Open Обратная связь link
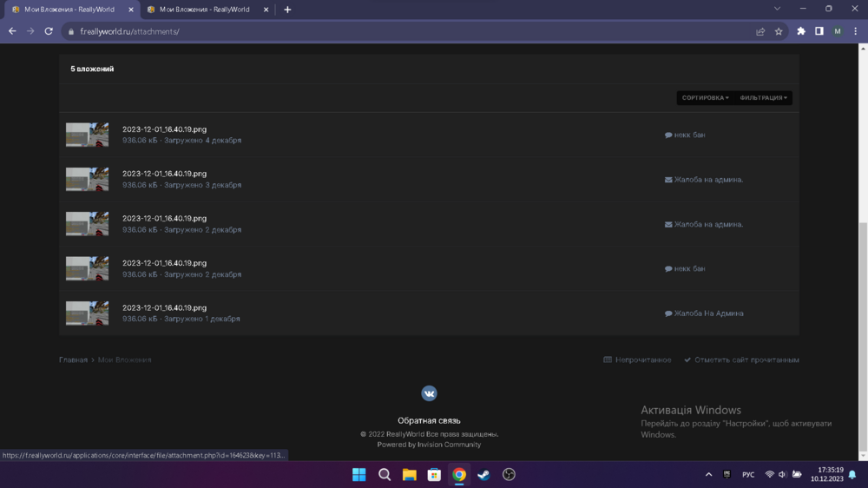This screenshot has height=488, width=868. click(x=429, y=420)
